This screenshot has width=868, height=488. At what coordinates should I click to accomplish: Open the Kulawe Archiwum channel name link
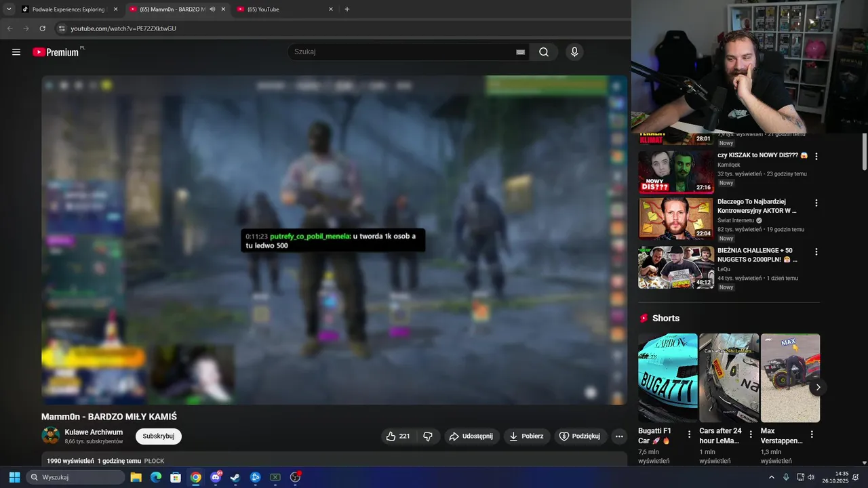94,432
